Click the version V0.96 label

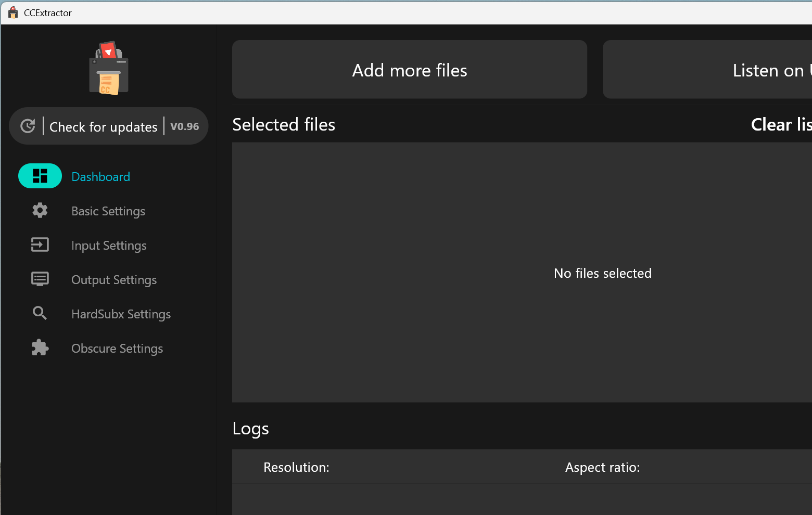click(x=185, y=126)
